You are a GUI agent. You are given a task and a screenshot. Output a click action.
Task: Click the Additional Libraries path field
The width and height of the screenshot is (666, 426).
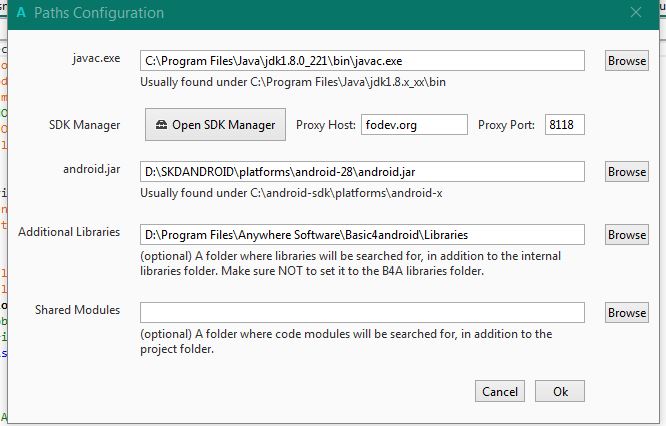click(361, 235)
